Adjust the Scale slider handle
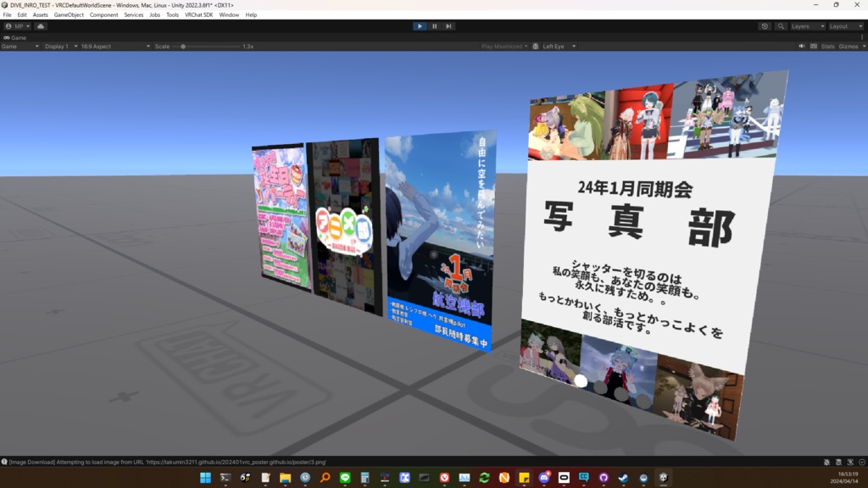This screenshot has width=868, height=488. pos(183,47)
